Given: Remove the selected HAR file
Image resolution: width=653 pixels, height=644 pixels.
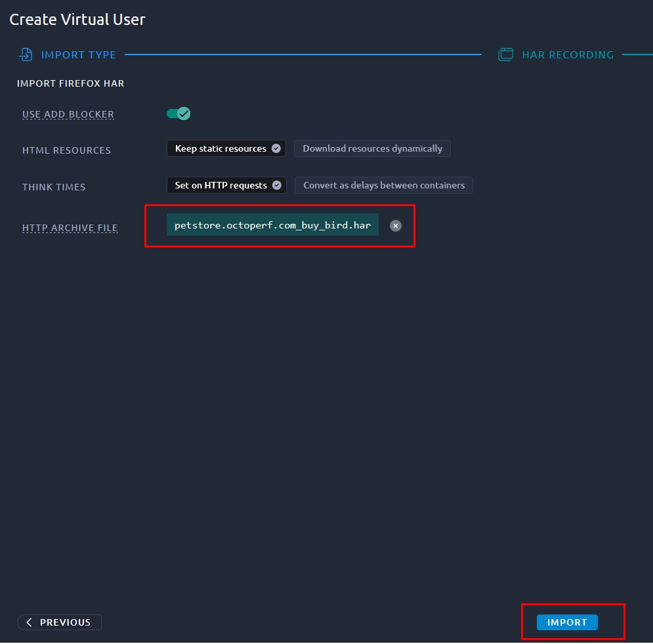Looking at the screenshot, I should 396,225.
